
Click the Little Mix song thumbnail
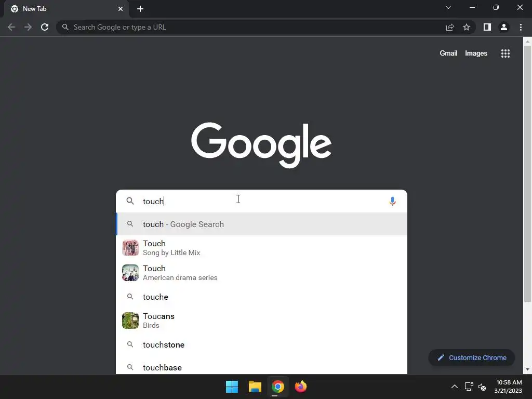pos(130,248)
